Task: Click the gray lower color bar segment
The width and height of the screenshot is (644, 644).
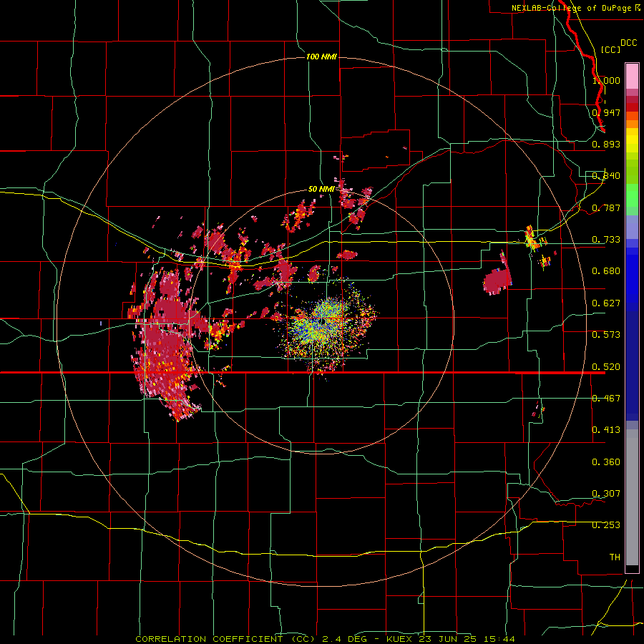Action: (632, 497)
